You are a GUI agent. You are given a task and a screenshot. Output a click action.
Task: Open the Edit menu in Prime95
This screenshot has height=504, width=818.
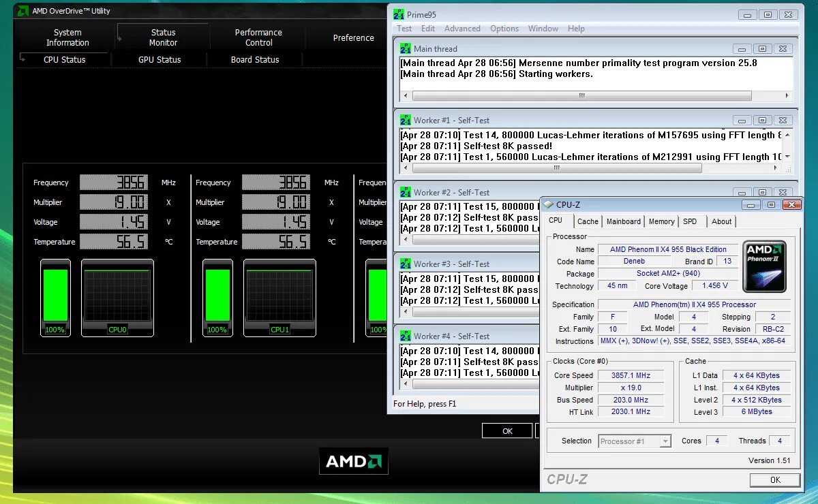(x=428, y=29)
